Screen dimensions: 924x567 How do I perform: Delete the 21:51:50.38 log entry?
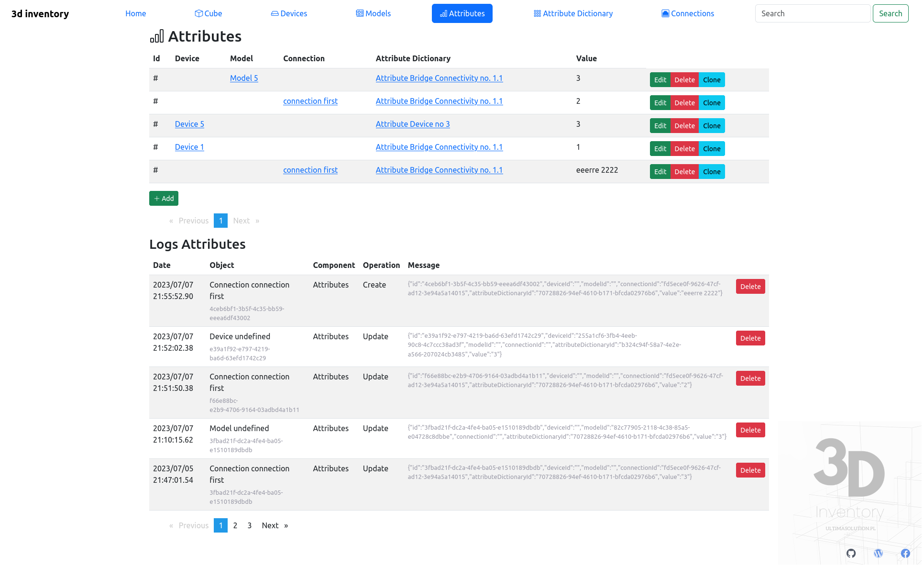click(x=750, y=378)
